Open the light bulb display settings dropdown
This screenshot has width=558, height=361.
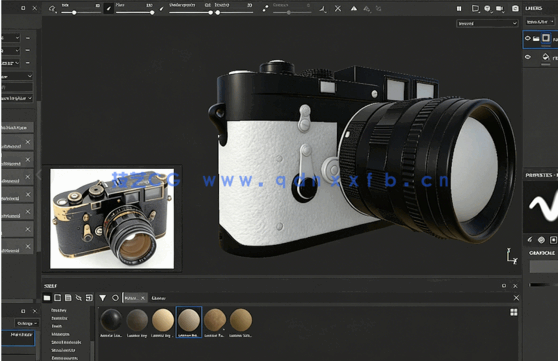(x=488, y=9)
